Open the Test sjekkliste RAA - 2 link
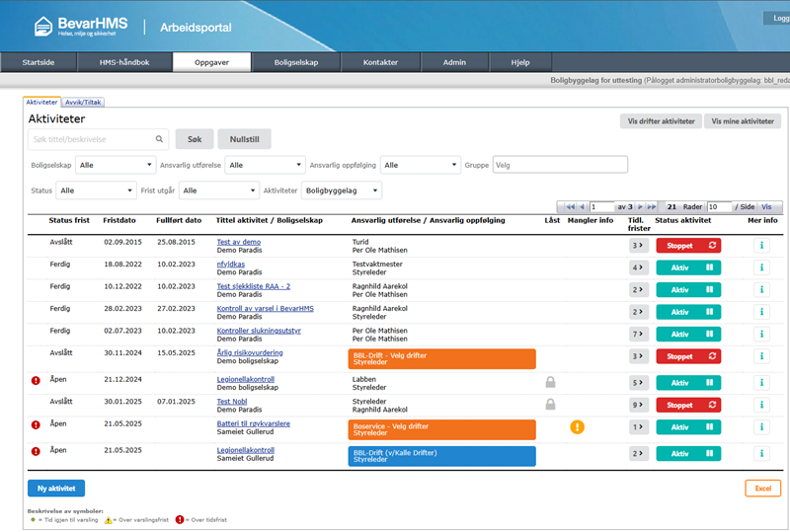 click(253, 286)
